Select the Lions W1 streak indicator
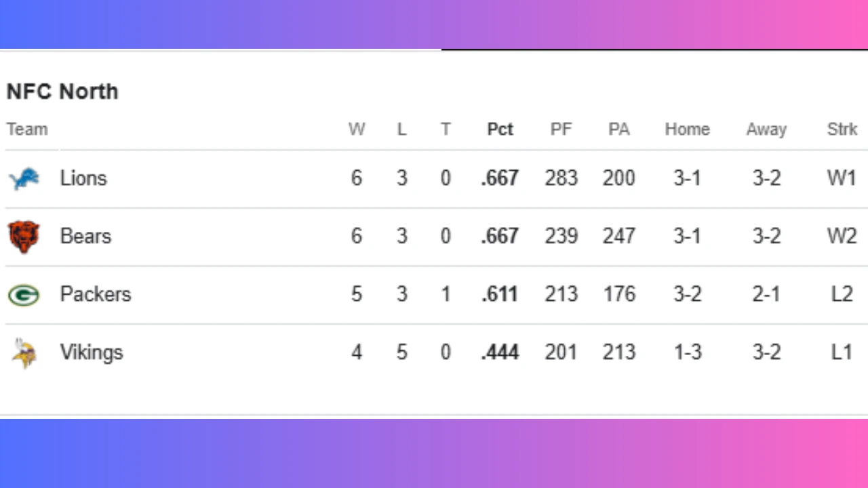The width and height of the screenshot is (868, 488). (x=841, y=178)
